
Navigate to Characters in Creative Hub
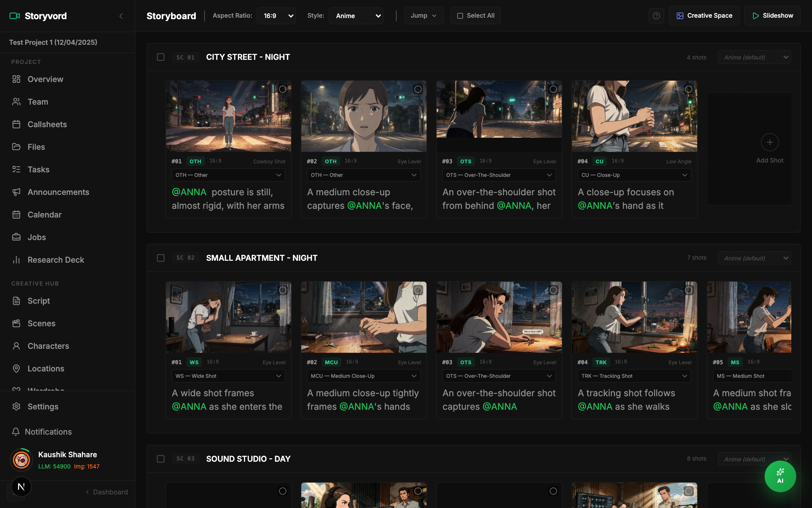(48, 346)
